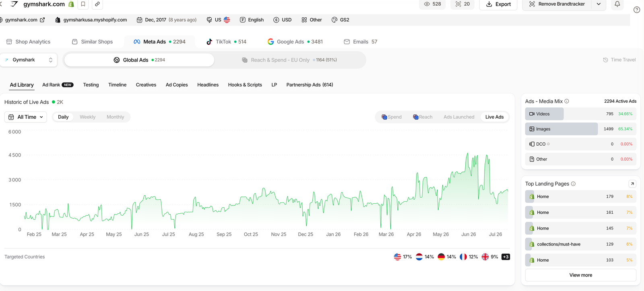Show the Spend metric on chart
644x291 pixels.
click(392, 117)
